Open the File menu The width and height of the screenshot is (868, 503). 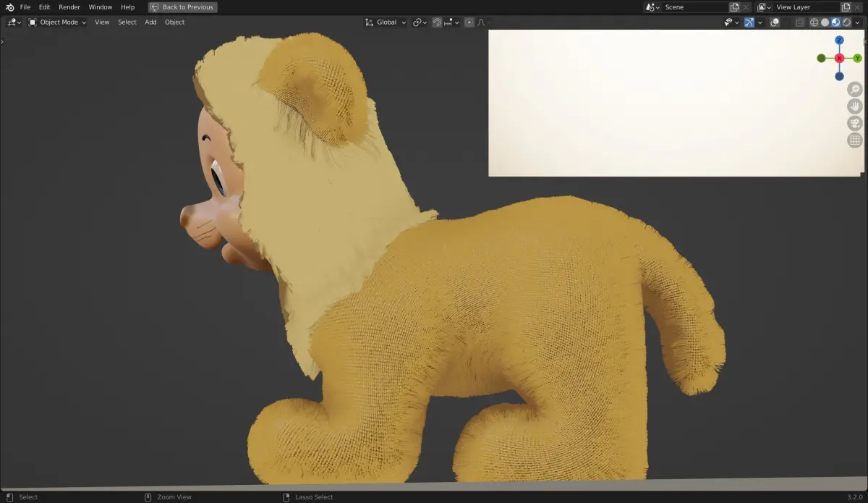point(25,7)
